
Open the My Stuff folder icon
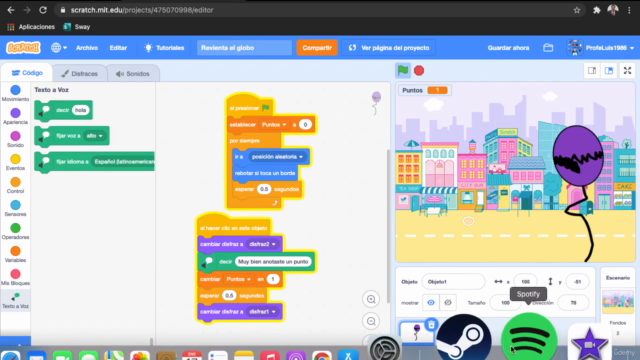[x=548, y=48]
